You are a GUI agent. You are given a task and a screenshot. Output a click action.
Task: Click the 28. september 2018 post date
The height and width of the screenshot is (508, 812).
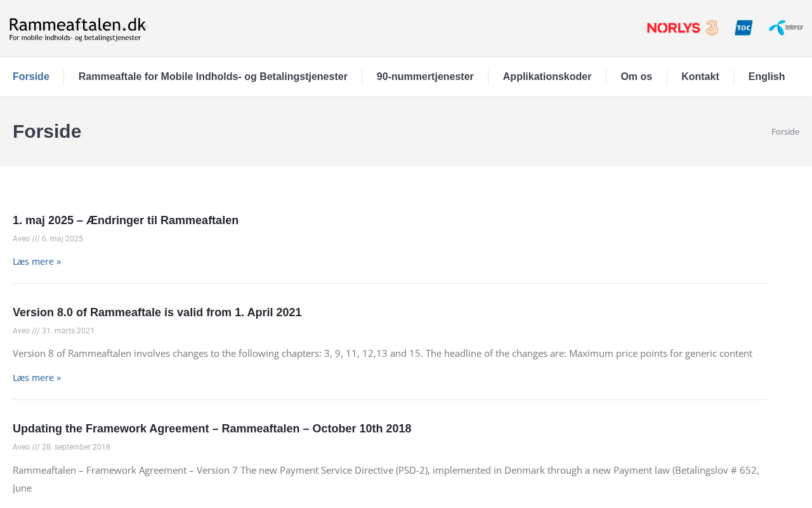[x=76, y=447]
